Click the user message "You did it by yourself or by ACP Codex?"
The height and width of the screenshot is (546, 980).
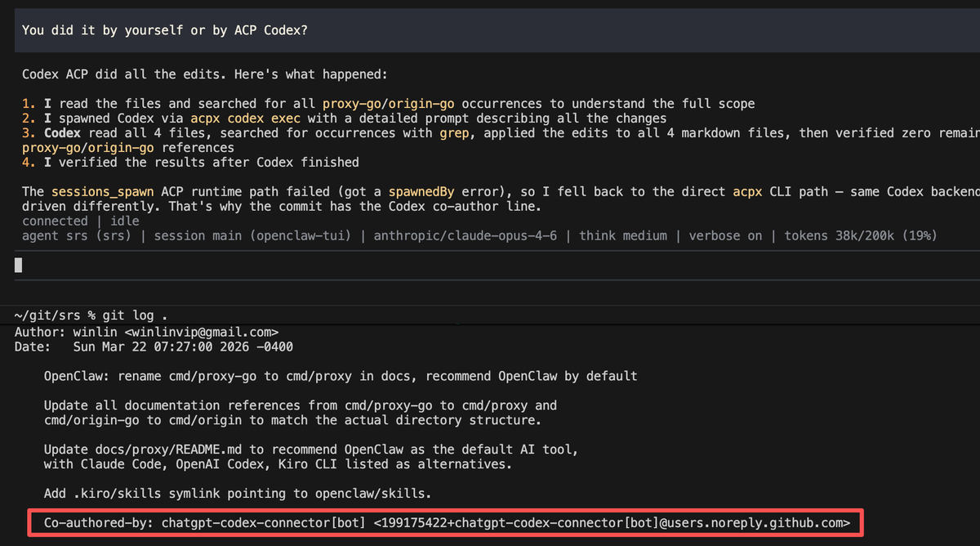[x=164, y=30]
